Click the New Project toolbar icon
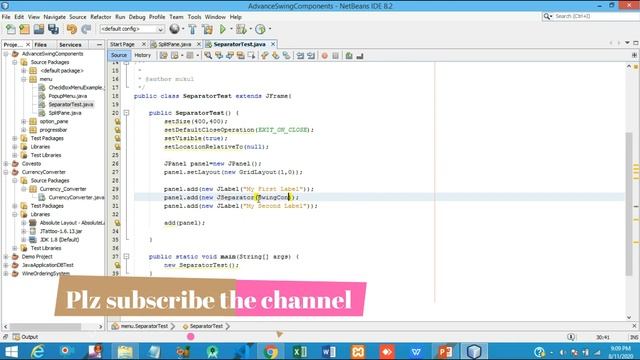The image size is (640, 360). (24, 29)
